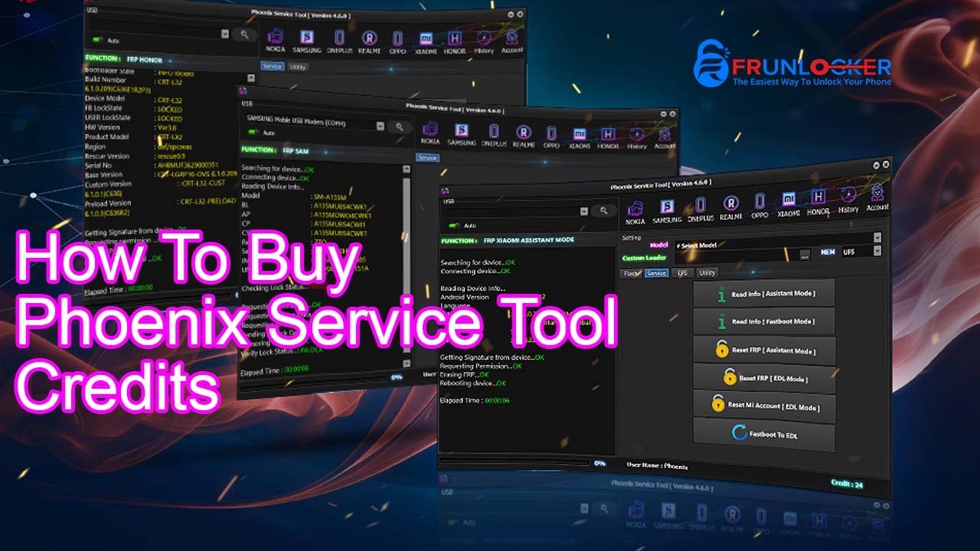
Task: Click Reset Mi Account [ EDL Mode ]
Action: click(x=764, y=405)
